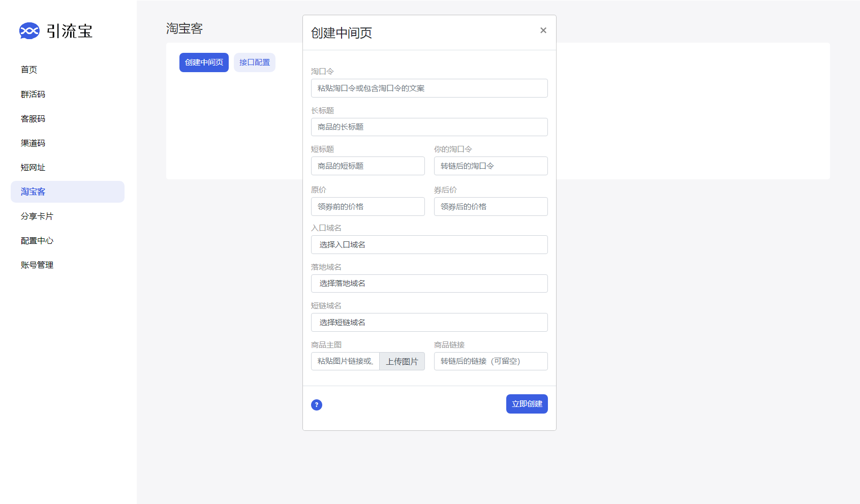Switch to the 接口配置 tab
This screenshot has width=860, height=504.
[x=254, y=62]
